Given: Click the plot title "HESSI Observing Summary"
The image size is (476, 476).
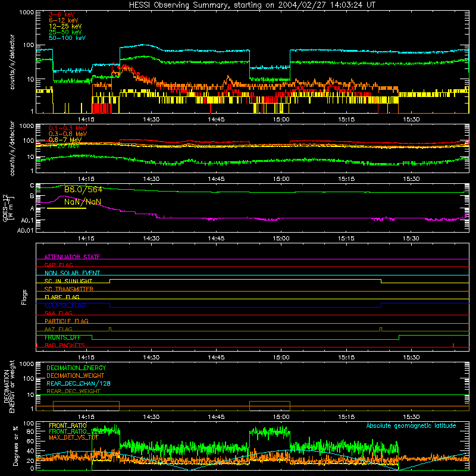Looking at the screenshot, I should pyautogui.click(x=180, y=5).
